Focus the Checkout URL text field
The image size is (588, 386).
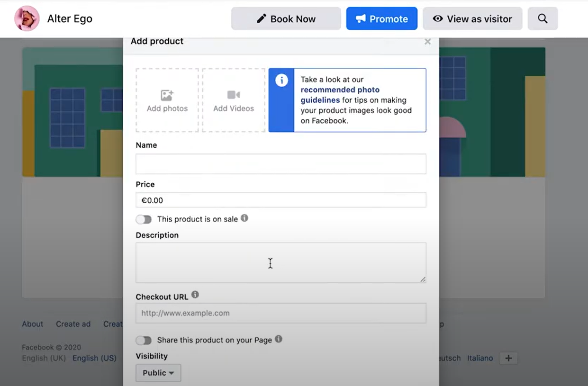pyautogui.click(x=280, y=313)
